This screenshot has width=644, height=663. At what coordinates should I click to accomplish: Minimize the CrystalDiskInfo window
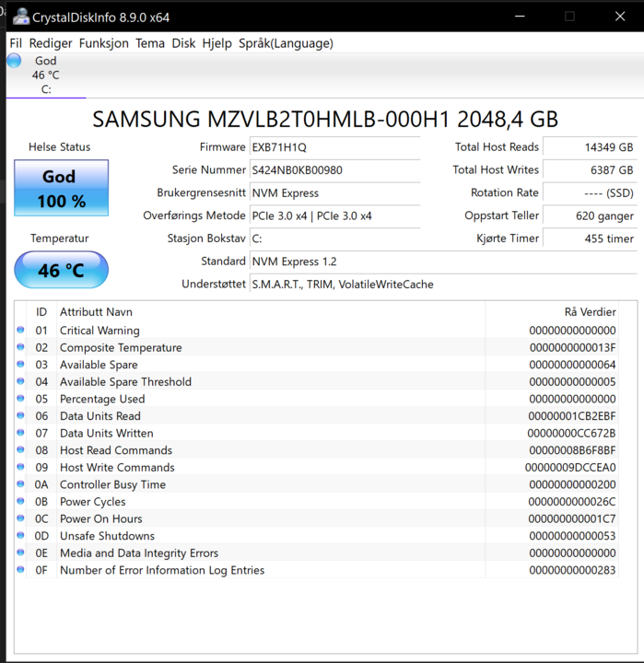[520, 16]
